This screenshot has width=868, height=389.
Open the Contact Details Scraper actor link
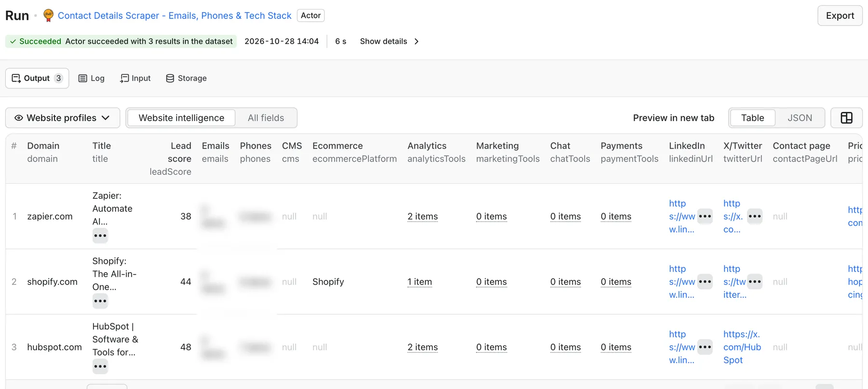[x=175, y=15]
